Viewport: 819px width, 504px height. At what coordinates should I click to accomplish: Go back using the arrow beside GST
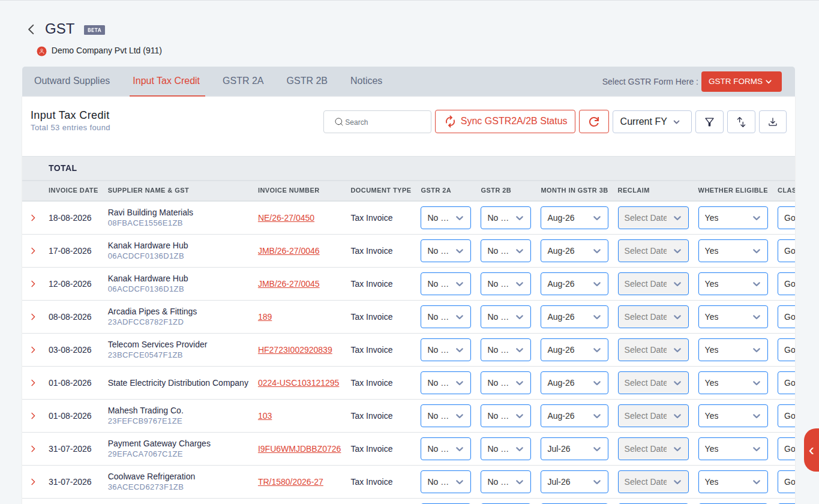31,29
